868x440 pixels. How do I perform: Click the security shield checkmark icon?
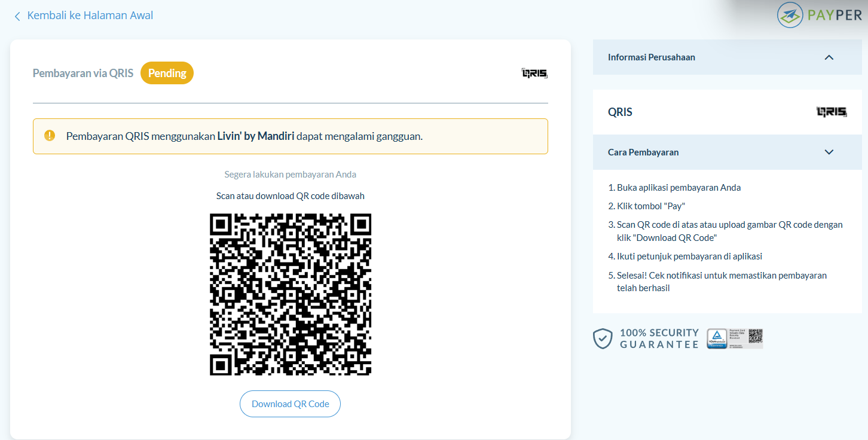[x=603, y=338]
